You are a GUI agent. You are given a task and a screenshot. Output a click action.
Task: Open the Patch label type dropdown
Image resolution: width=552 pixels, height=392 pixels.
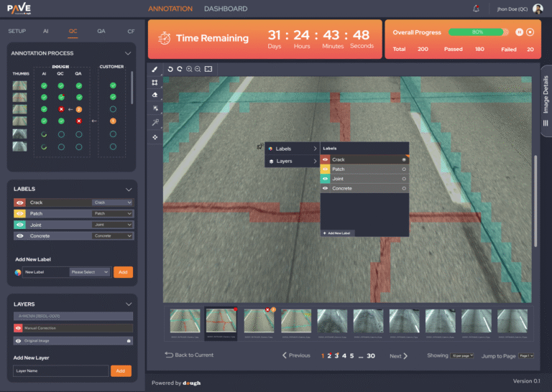coord(112,213)
